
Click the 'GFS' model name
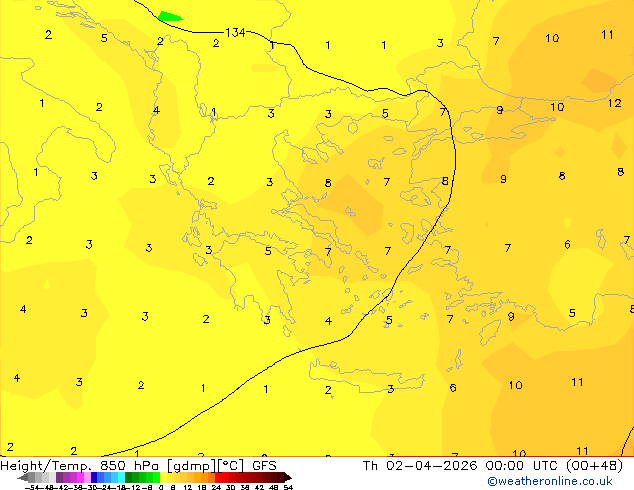pyautogui.click(x=264, y=466)
